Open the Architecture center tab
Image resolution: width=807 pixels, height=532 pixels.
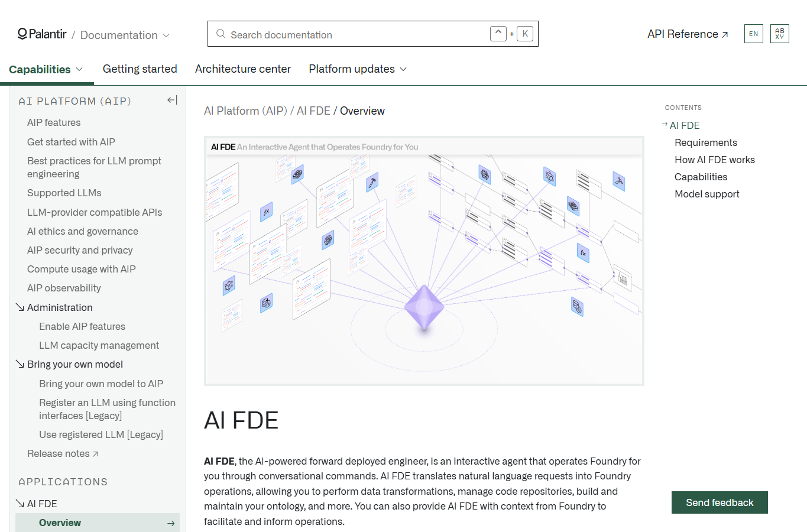243,69
